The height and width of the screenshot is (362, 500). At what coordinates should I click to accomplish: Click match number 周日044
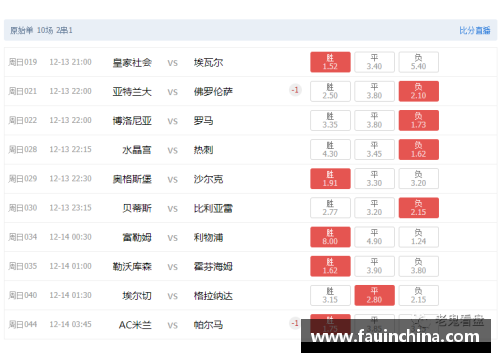pyautogui.click(x=23, y=324)
